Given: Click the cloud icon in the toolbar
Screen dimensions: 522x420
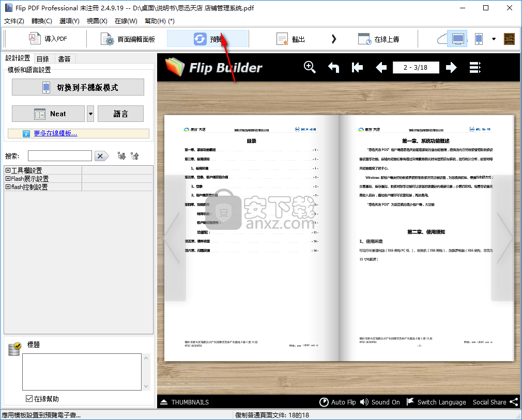Looking at the screenshot, I should [x=442, y=39].
